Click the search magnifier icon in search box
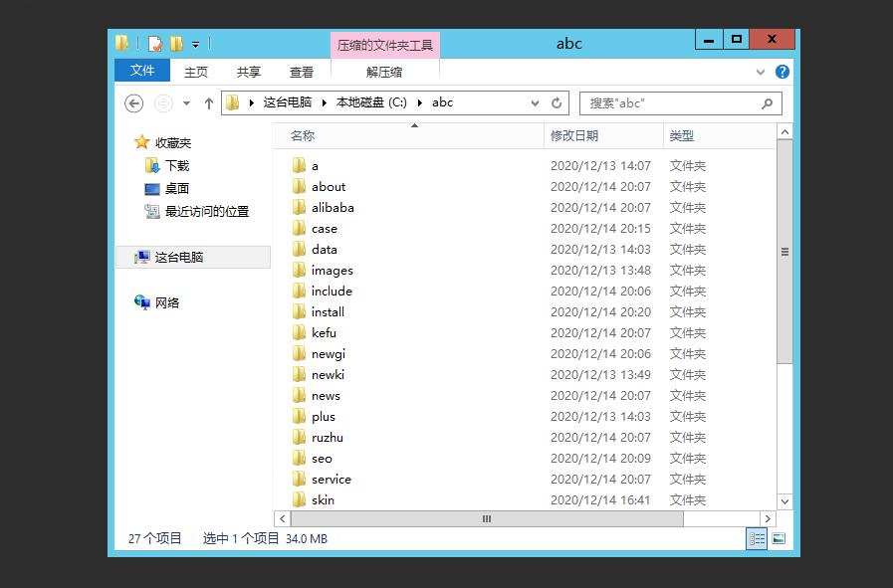Viewport: 893px width, 588px height. 765,102
